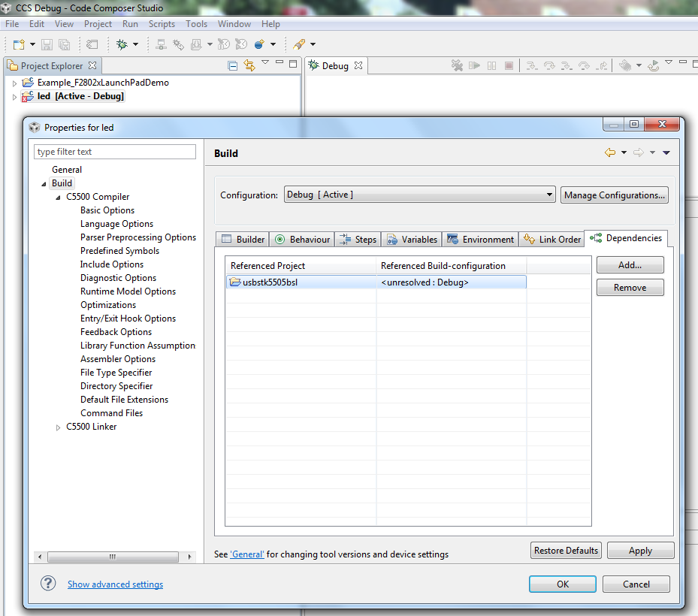Viewport: 698px width, 616px height.
Task: Click Restore Defaults button
Action: pos(566,551)
